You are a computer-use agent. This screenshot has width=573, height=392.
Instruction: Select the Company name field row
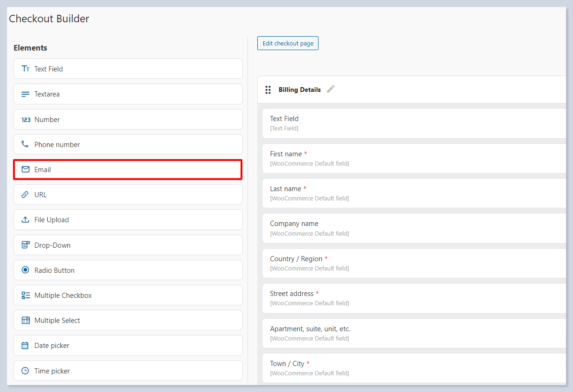(x=413, y=228)
